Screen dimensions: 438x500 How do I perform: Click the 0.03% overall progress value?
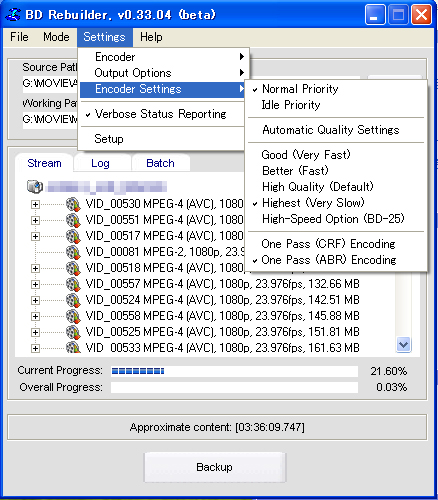tap(391, 387)
